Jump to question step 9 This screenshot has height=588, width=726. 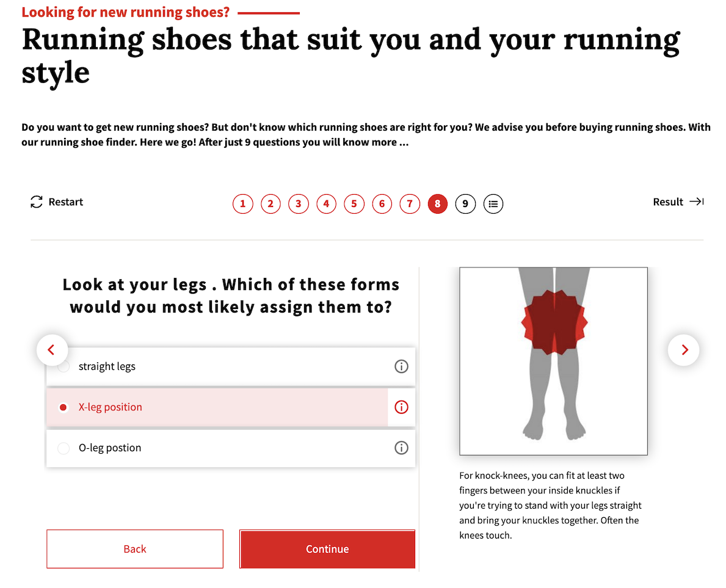coord(465,204)
